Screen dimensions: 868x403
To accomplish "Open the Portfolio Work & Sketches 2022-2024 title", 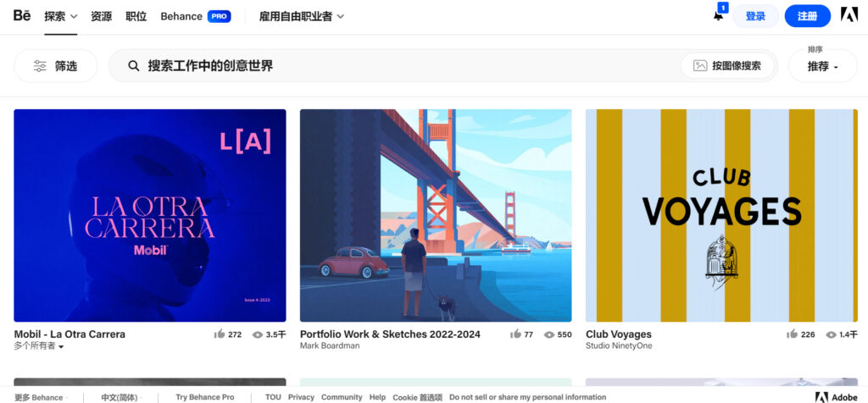I will coord(390,334).
